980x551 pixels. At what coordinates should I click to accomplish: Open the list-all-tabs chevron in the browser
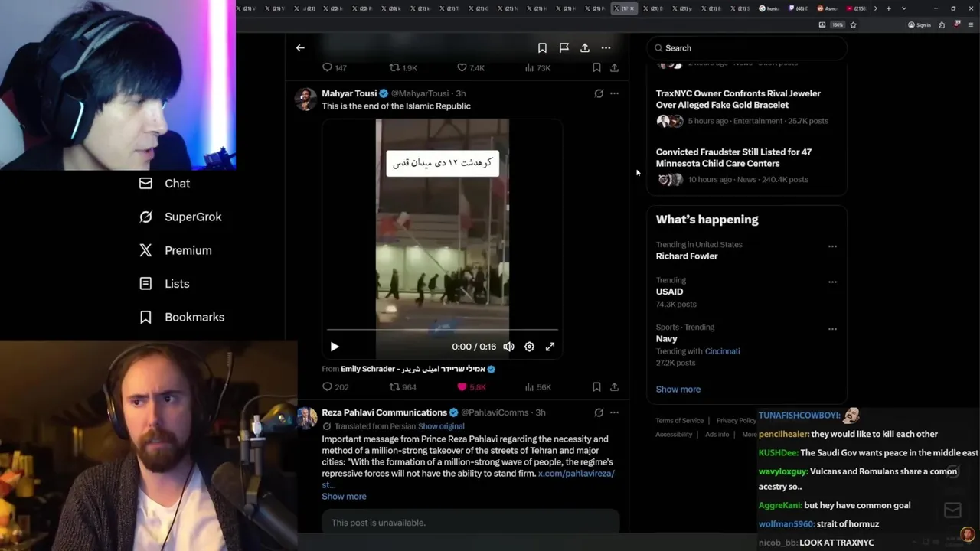point(904,8)
